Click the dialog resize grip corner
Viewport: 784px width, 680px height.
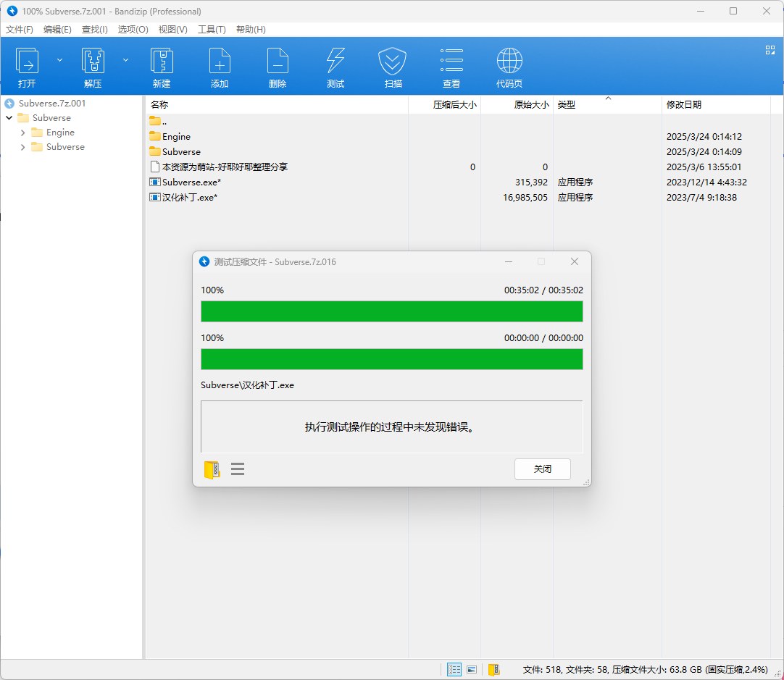[586, 482]
